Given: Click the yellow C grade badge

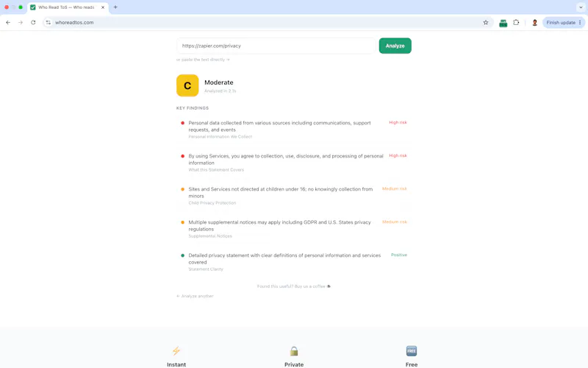Looking at the screenshot, I should (187, 85).
